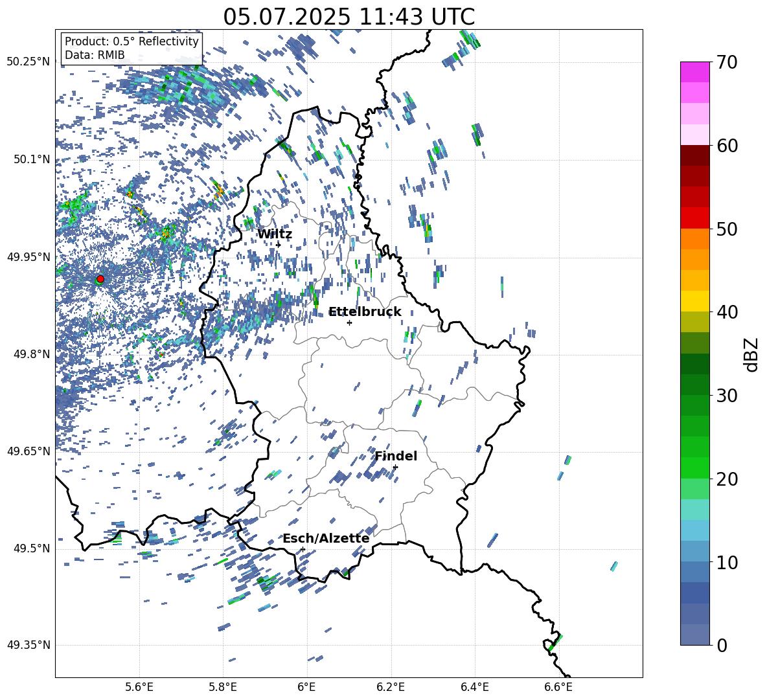Click the 49.65°N latitude label
The height and width of the screenshot is (700, 767).
click(x=29, y=451)
